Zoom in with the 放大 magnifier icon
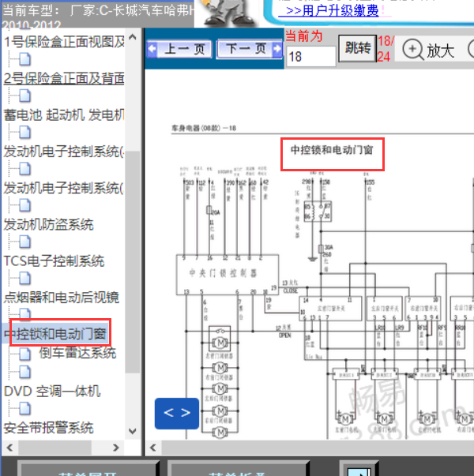This screenshot has width=474, height=476. click(412, 50)
